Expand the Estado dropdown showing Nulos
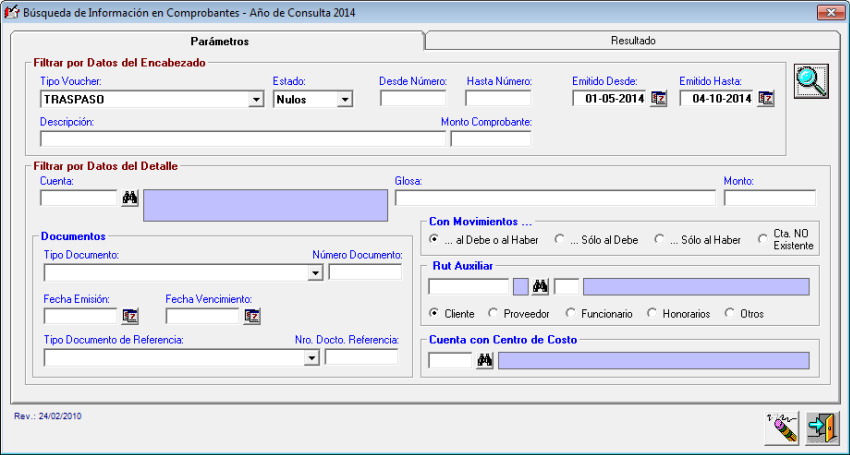The image size is (850, 455). coord(344,100)
